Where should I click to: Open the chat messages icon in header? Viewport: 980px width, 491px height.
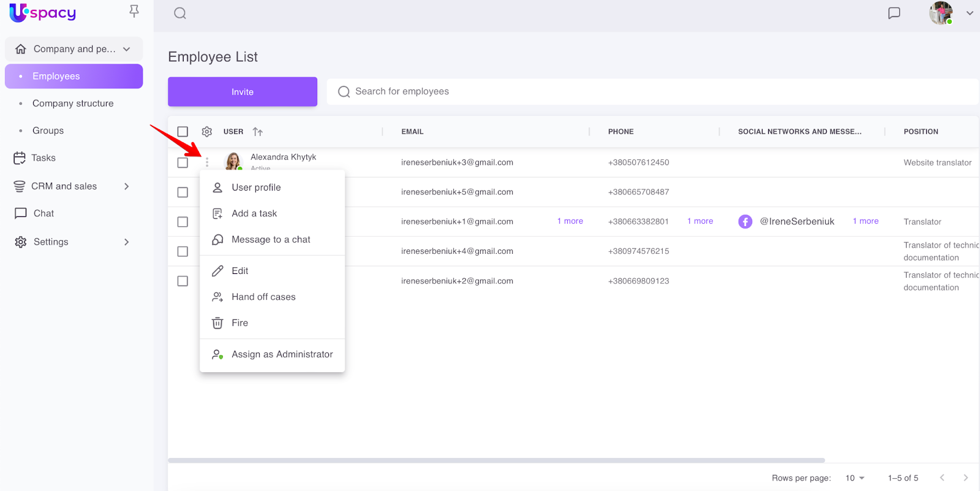[x=894, y=13]
